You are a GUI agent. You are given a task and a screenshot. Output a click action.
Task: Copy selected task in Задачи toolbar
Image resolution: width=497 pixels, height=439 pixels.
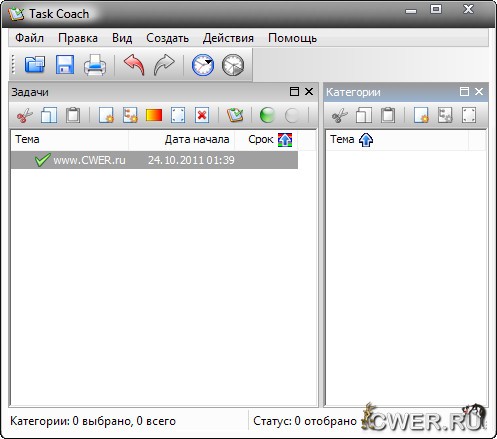(49, 116)
